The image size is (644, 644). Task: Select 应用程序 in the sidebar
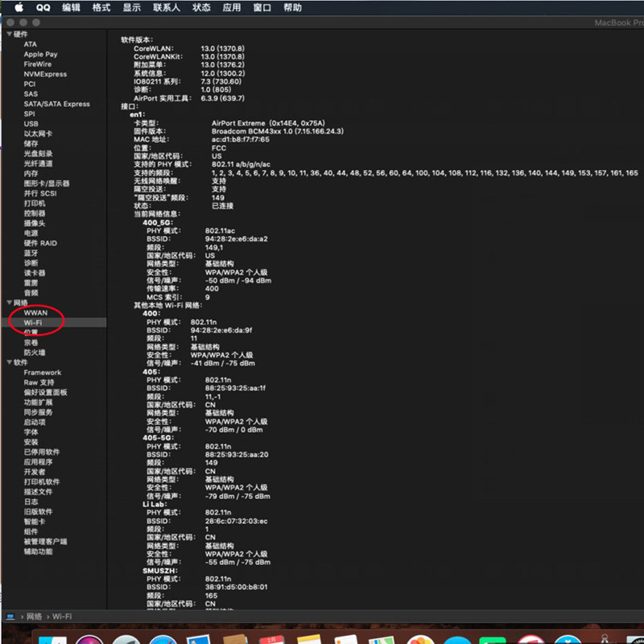coord(38,461)
